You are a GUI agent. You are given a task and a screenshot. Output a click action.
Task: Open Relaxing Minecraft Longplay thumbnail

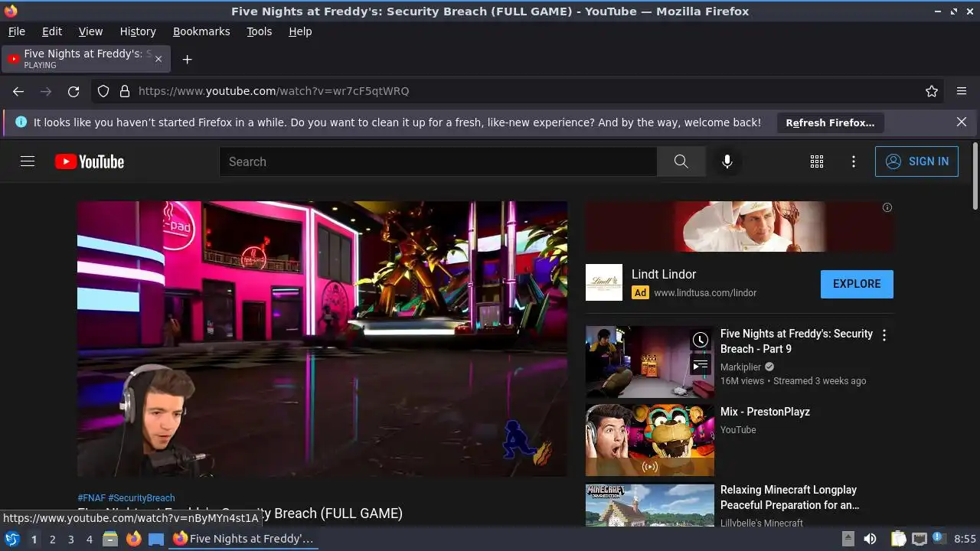point(650,504)
